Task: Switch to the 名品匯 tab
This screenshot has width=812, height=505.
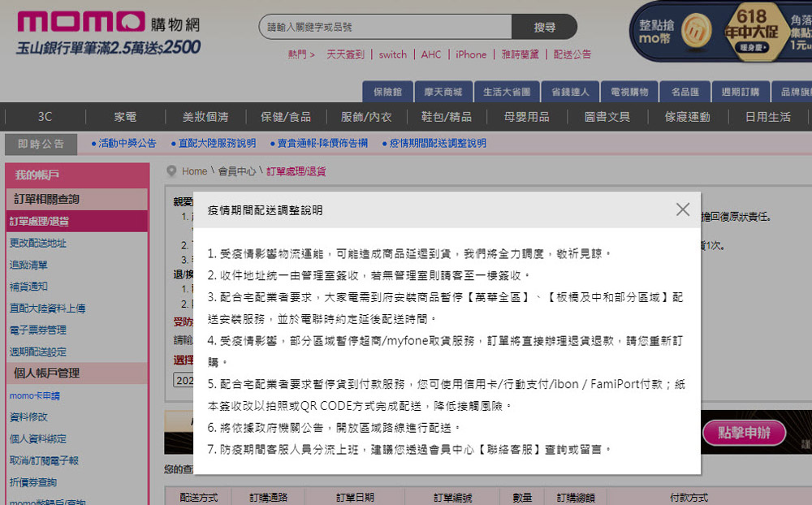Action: coord(685,92)
